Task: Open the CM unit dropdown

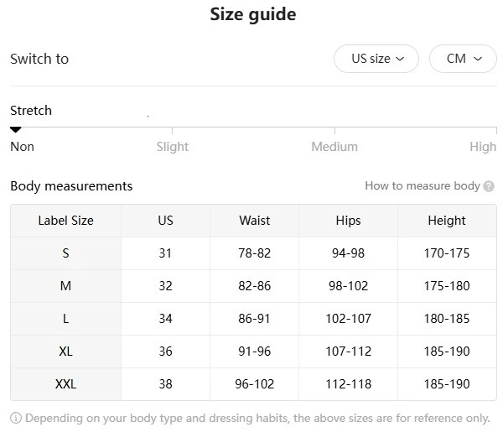Action: (463, 59)
